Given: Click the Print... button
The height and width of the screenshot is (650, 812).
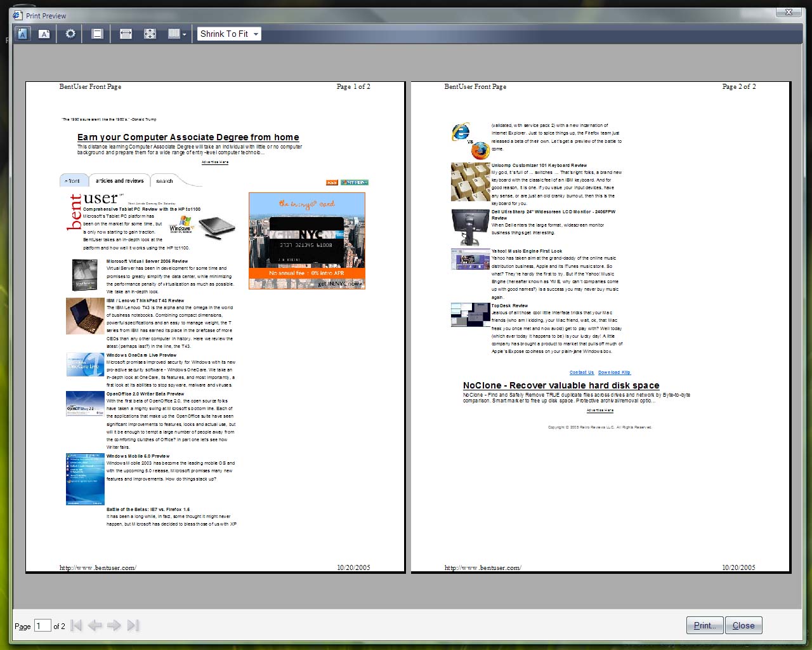Looking at the screenshot, I should 705,625.
